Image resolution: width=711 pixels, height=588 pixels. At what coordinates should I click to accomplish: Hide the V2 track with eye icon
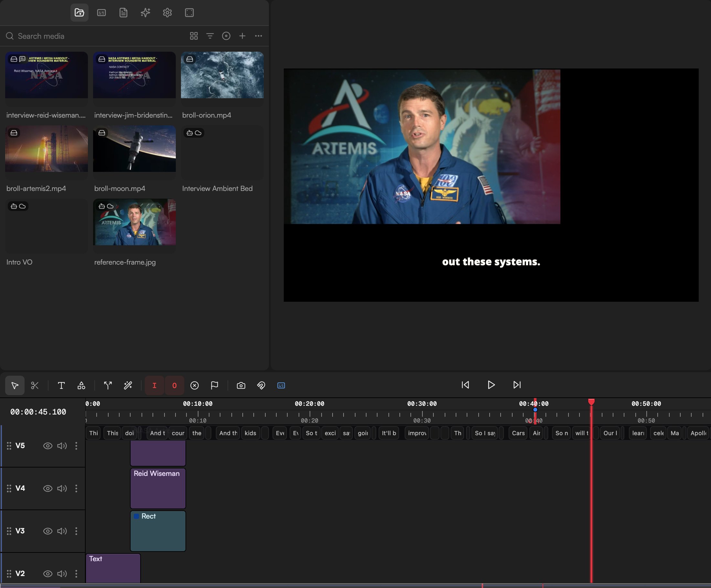tap(48, 574)
